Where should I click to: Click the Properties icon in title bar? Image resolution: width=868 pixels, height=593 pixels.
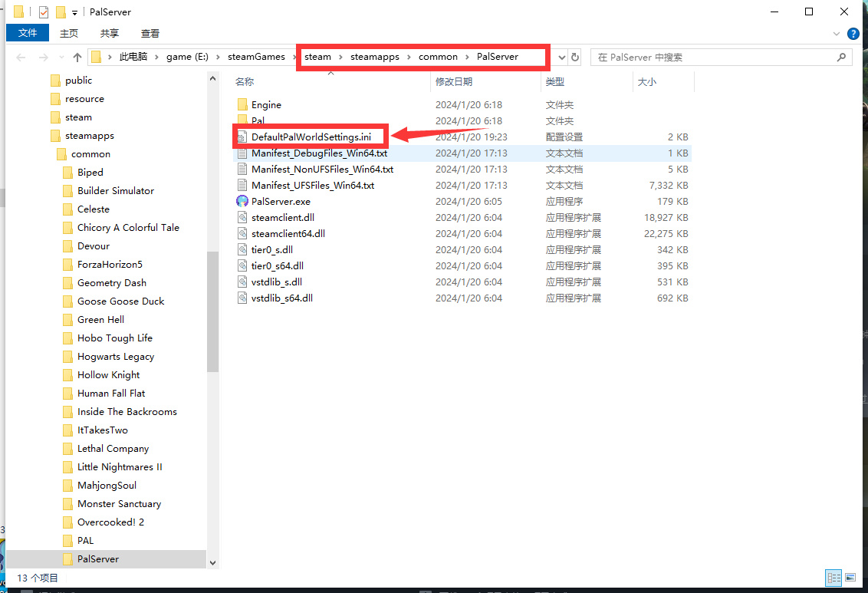click(44, 12)
